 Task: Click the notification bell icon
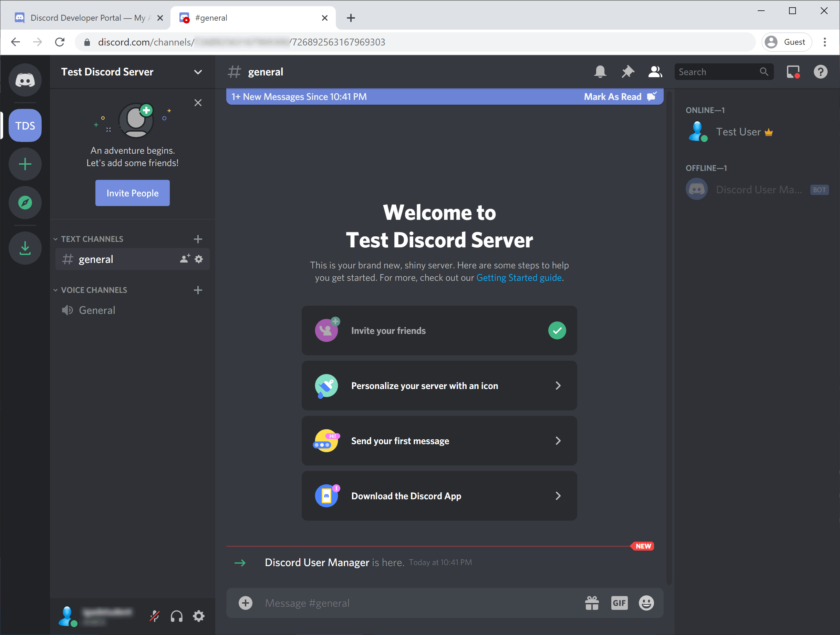pos(600,72)
